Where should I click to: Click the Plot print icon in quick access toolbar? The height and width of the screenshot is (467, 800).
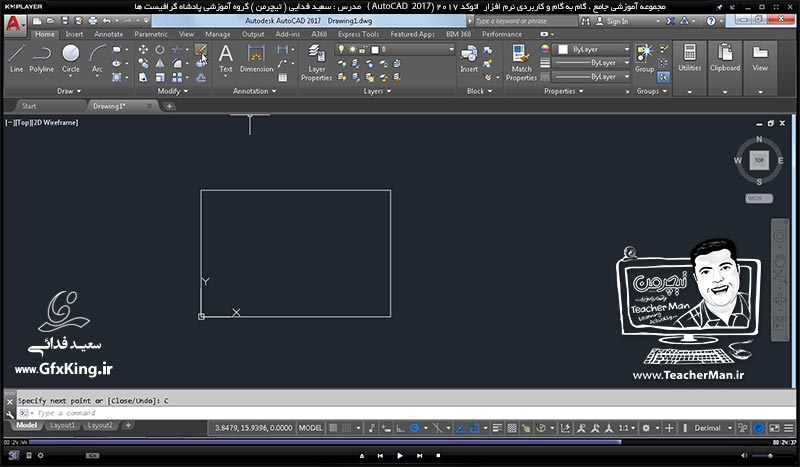point(93,21)
